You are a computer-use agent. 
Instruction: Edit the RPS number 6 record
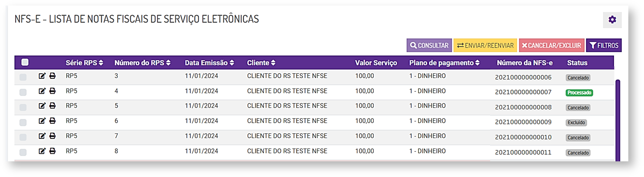click(42, 121)
